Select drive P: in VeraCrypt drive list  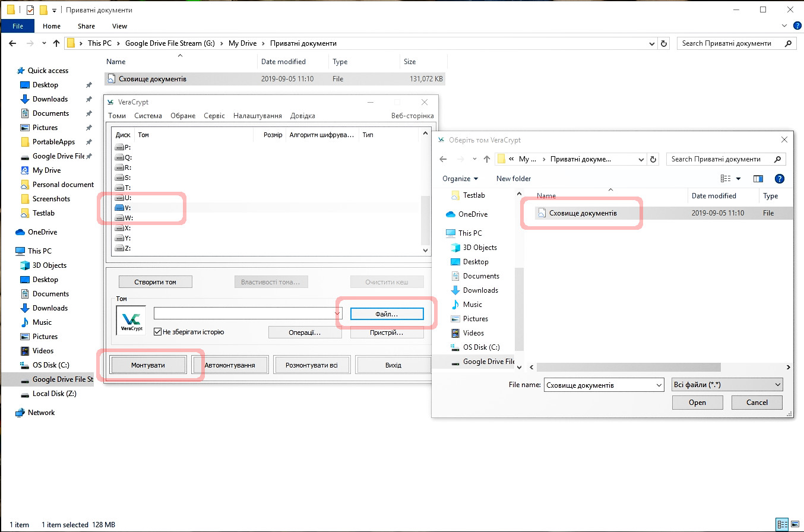coord(123,147)
